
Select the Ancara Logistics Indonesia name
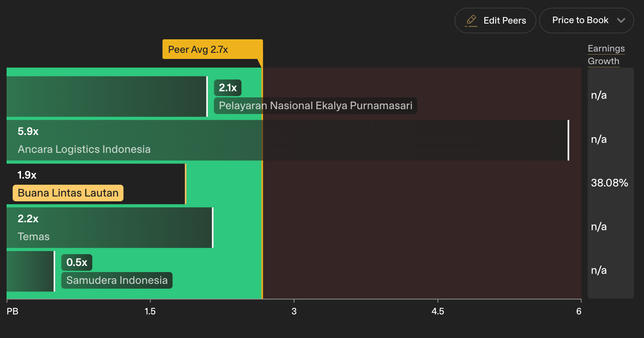point(84,149)
